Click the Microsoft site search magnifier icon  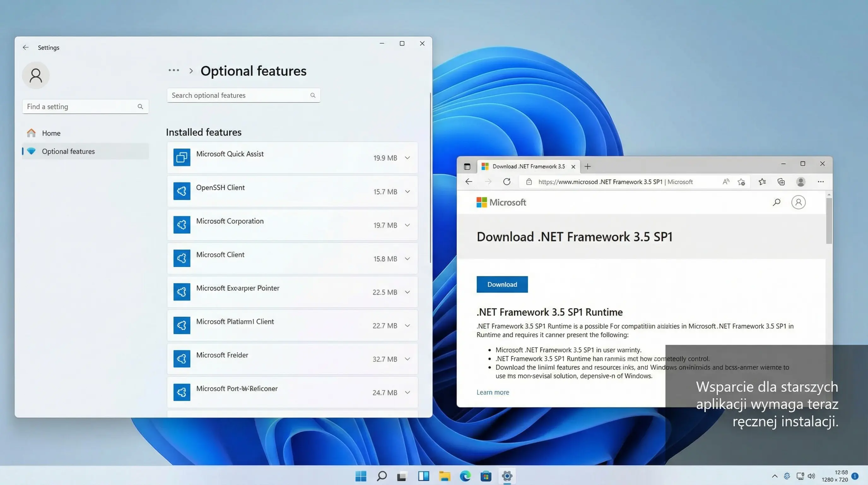(x=776, y=202)
